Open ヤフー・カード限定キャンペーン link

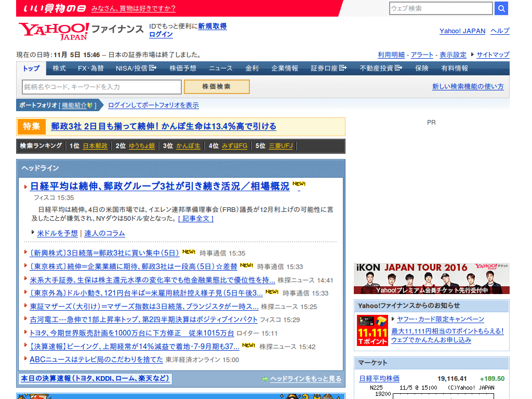[x=441, y=320]
